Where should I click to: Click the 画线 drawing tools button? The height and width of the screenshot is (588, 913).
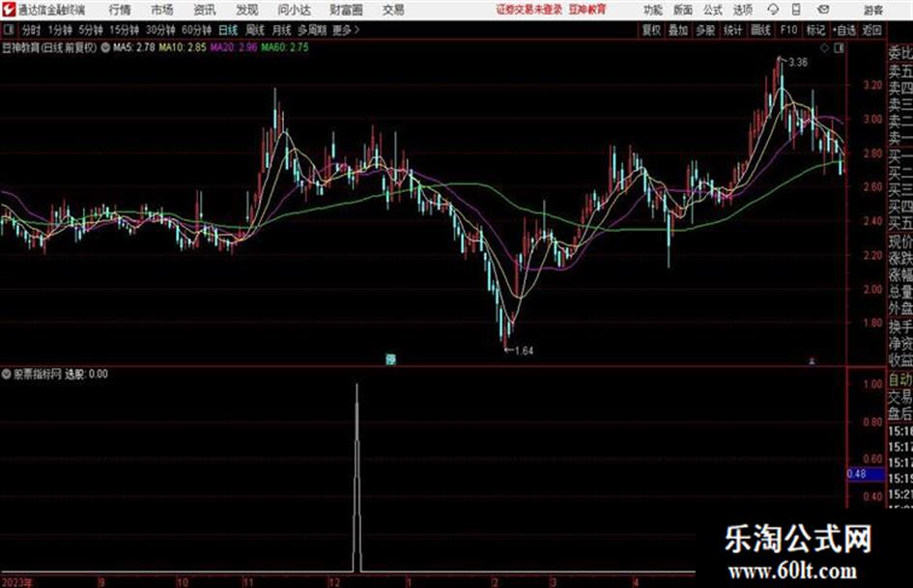pos(760,30)
